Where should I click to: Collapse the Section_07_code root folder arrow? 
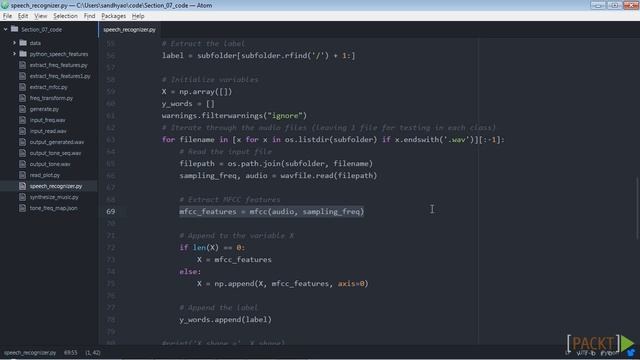[x=6, y=29]
